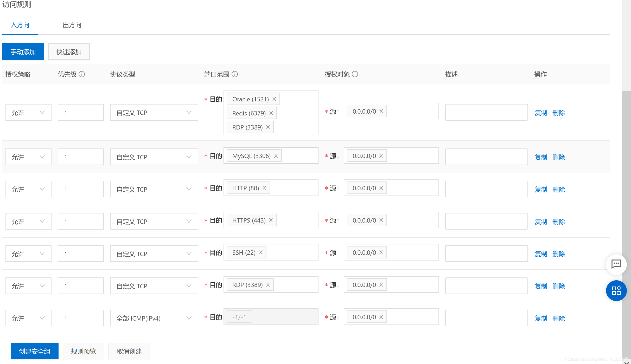
Task: Focus description field in the ICMP row
Action: [486, 318]
